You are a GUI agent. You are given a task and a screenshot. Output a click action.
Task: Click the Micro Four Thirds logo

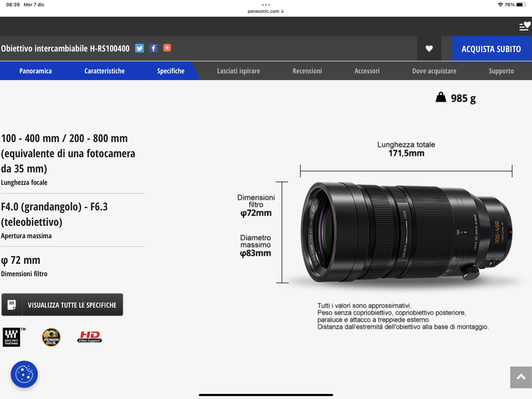coord(13,337)
